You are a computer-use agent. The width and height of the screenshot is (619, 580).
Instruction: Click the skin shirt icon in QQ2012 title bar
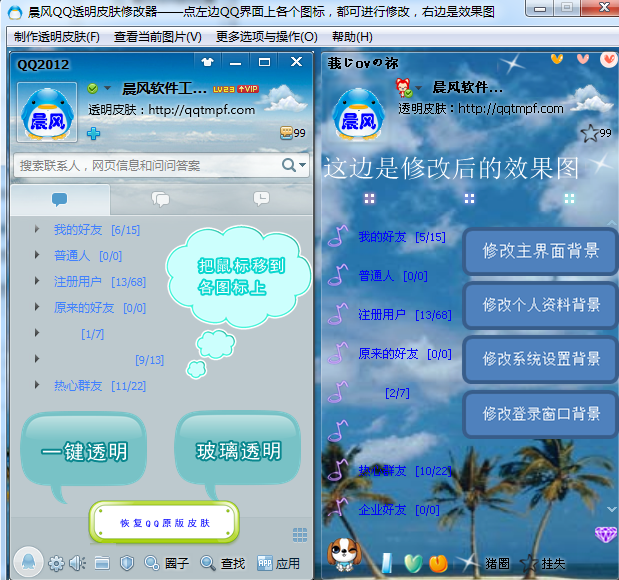(208, 62)
